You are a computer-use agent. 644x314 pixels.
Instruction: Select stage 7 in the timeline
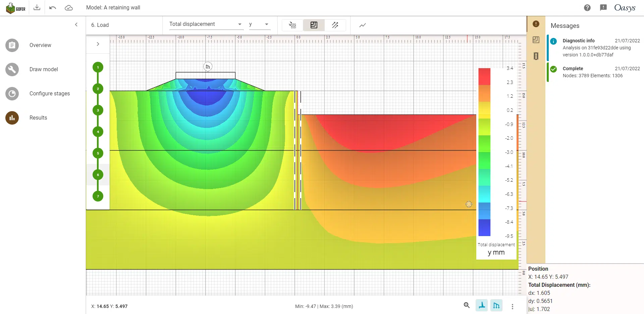[98, 196]
